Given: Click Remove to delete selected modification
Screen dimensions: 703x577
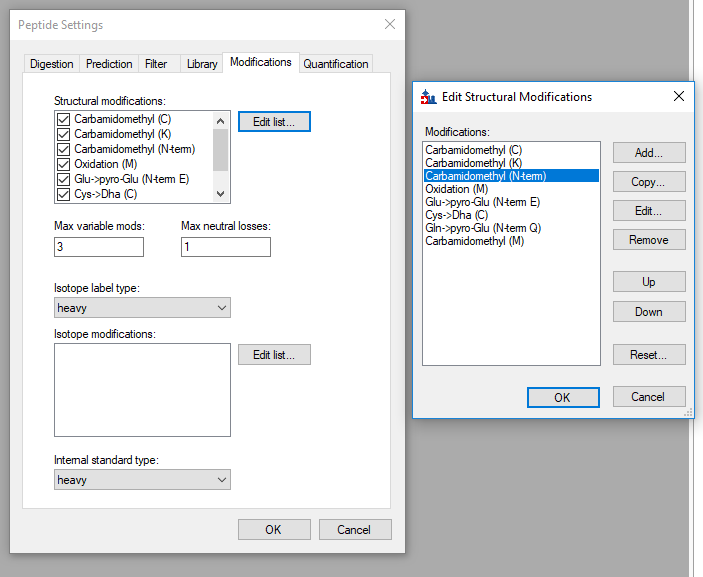Looking at the screenshot, I should click(x=648, y=240).
